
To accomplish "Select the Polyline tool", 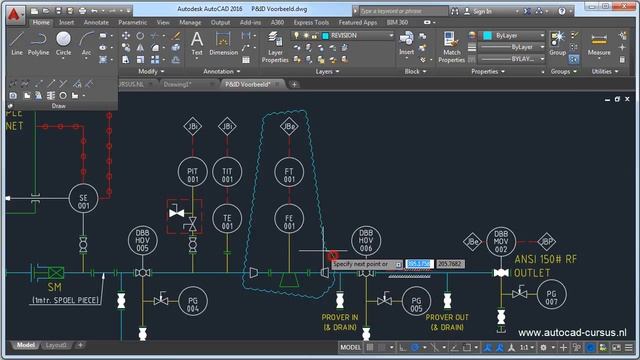I will tap(38, 43).
